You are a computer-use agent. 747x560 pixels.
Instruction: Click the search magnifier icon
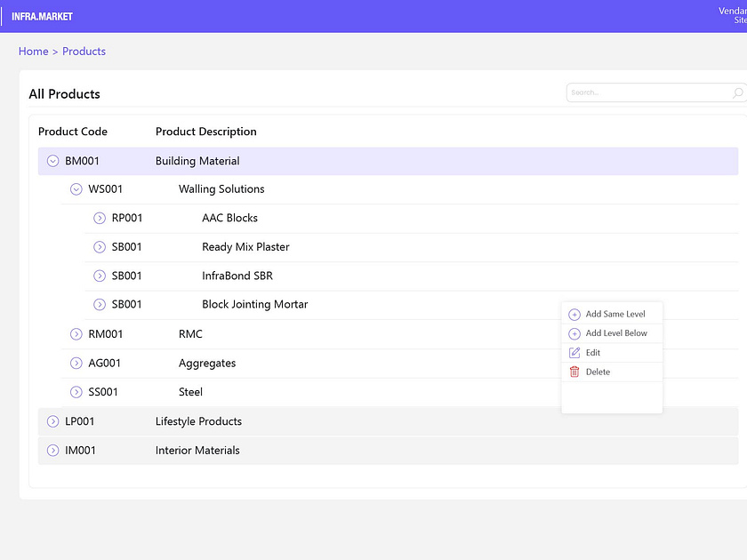pos(736,92)
